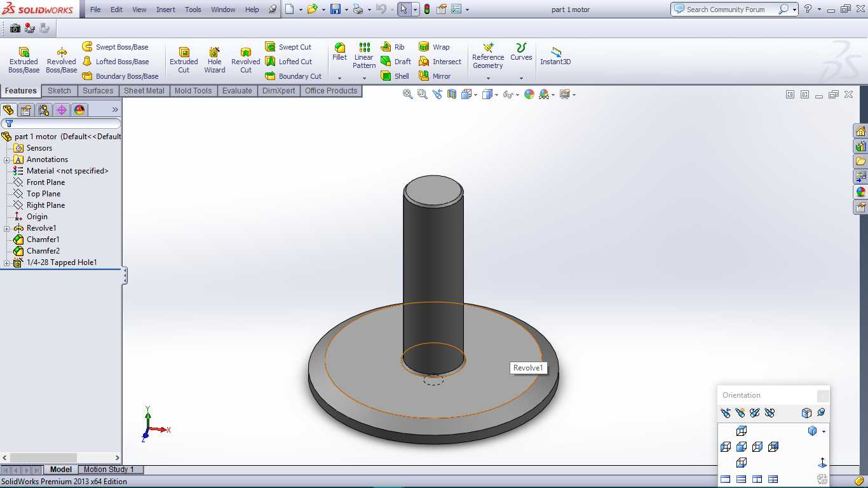The width and height of the screenshot is (868, 488).
Task: Open the Curves tool
Action: tap(521, 52)
